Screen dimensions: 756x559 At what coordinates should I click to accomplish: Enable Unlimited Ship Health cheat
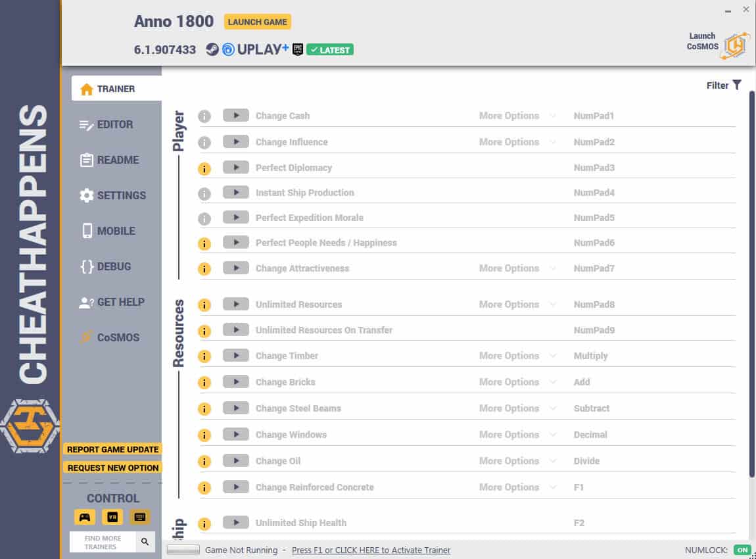236,522
